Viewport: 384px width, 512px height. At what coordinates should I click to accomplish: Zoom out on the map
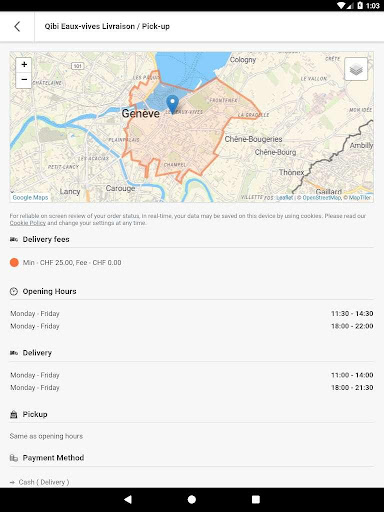[x=24, y=80]
